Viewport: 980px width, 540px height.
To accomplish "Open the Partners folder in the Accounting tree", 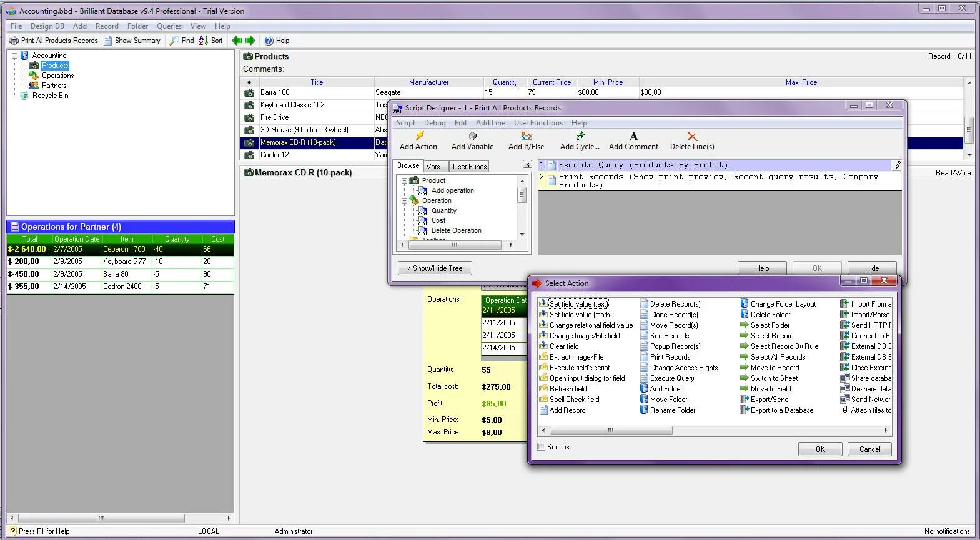I will [x=54, y=86].
